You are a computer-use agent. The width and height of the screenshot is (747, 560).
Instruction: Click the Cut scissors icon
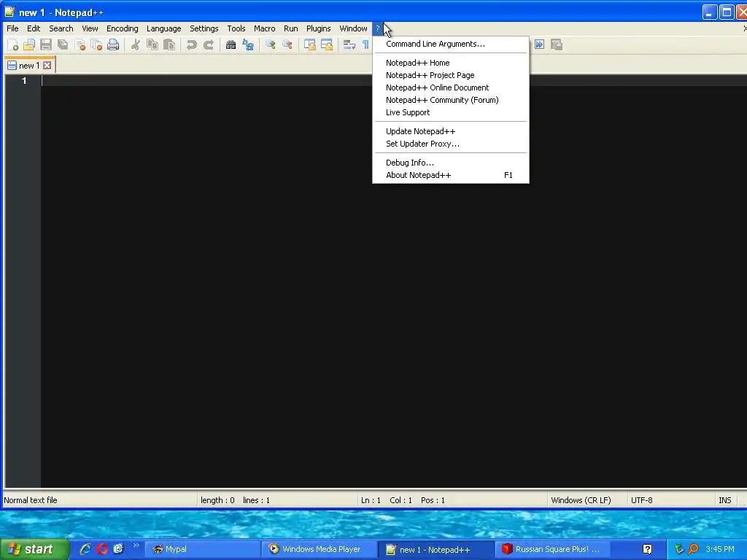[x=135, y=44]
